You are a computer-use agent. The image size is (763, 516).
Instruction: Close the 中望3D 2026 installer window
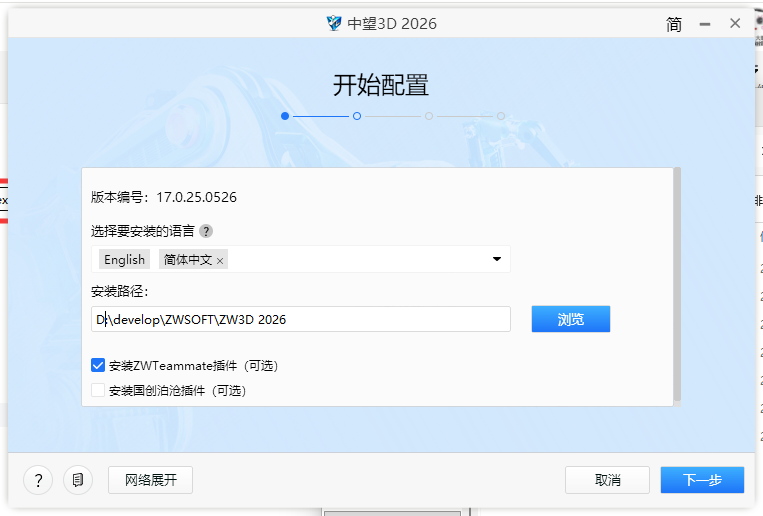[x=735, y=23]
